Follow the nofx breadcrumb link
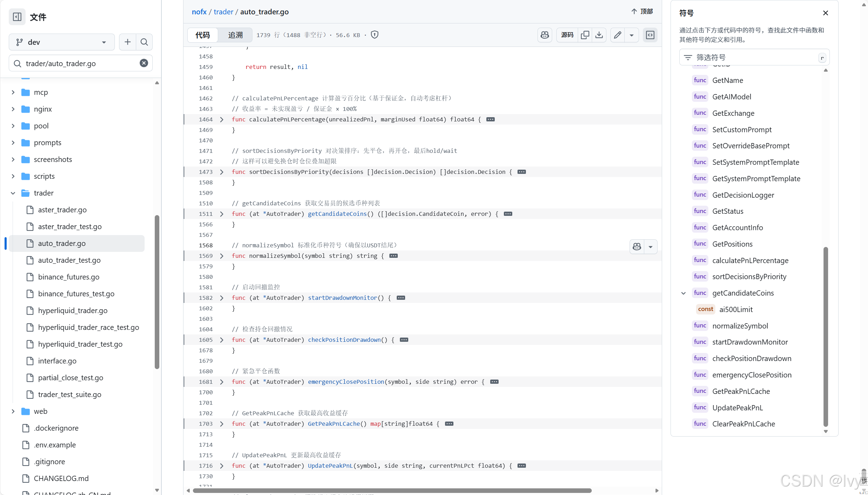868x495 pixels. [199, 12]
